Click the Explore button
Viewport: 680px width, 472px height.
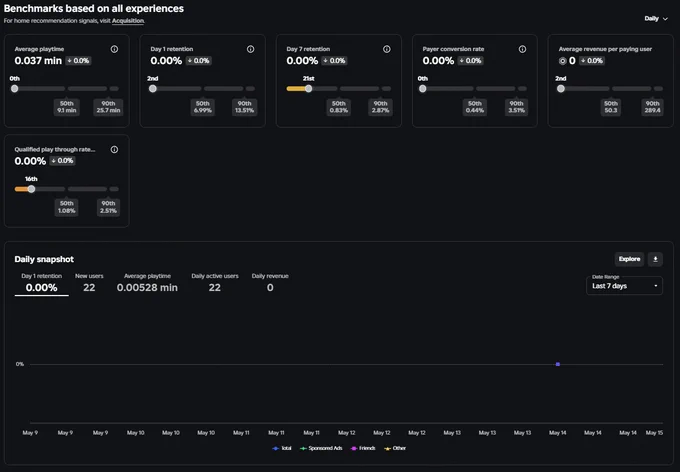[629, 259]
